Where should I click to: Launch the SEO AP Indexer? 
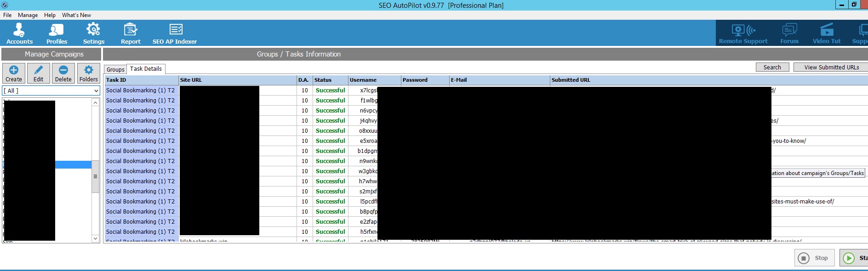(175, 34)
